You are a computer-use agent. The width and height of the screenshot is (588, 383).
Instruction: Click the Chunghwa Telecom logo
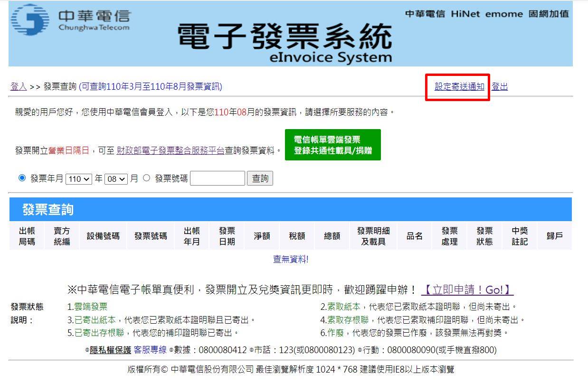70,20
